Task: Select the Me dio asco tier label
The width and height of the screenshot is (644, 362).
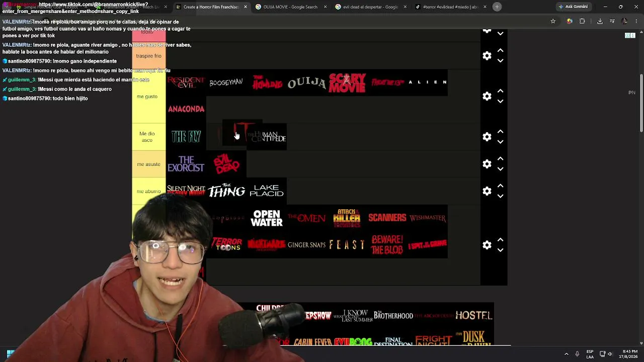Action: click(149, 137)
